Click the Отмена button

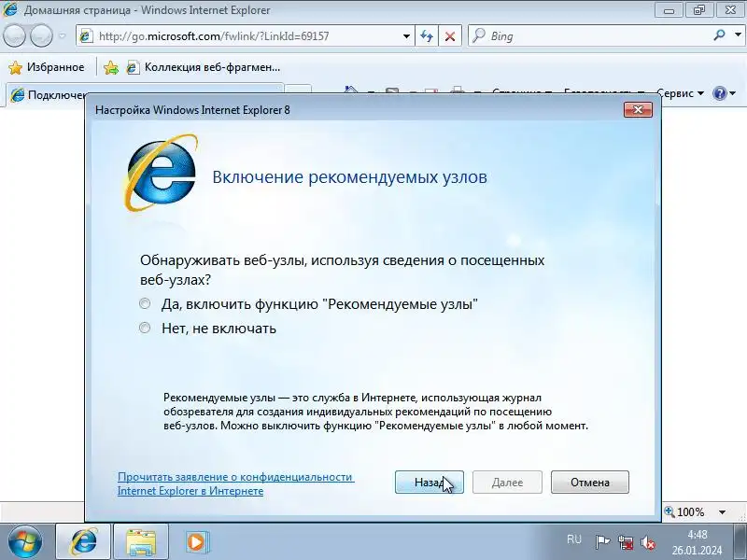click(590, 483)
